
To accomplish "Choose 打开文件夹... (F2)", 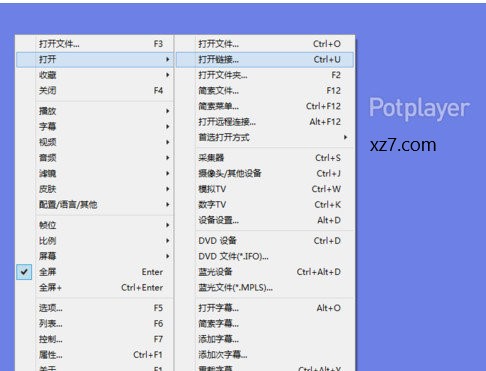I will coord(265,75).
